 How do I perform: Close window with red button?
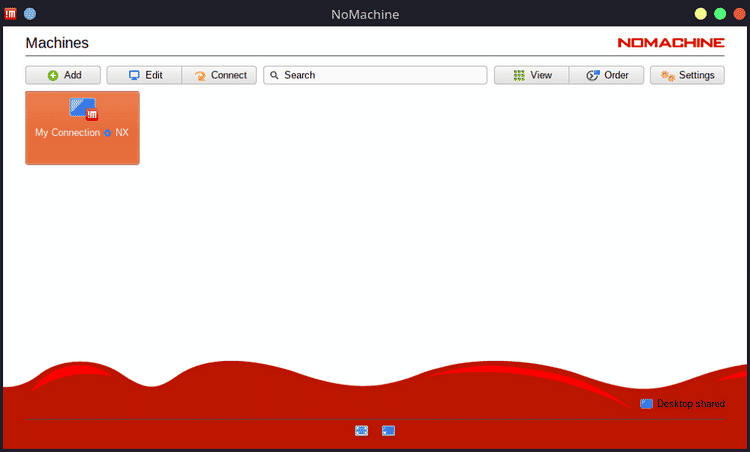click(x=739, y=14)
